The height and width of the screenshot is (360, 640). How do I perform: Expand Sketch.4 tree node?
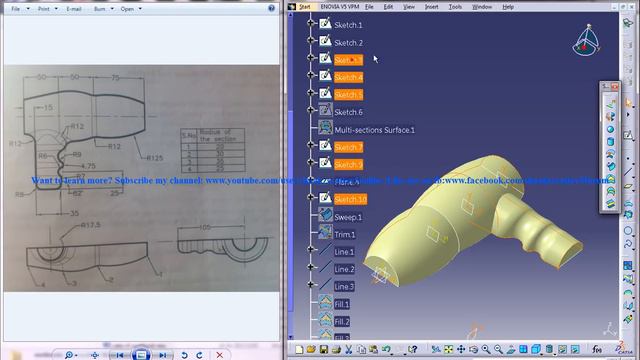pyautogui.click(x=311, y=75)
